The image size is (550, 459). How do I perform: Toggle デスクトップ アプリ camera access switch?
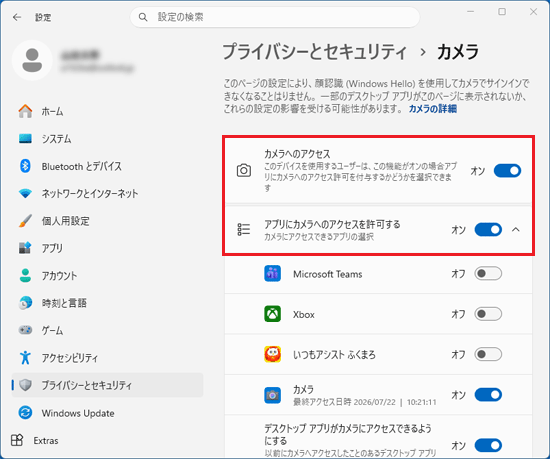coord(488,445)
